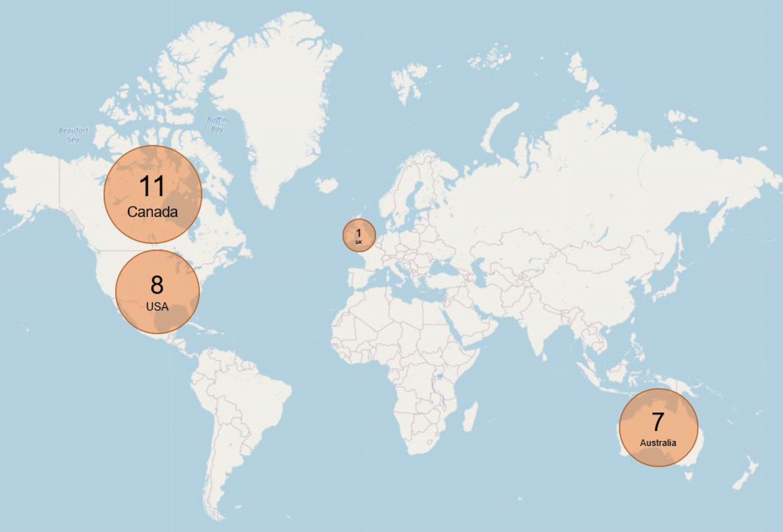The height and width of the screenshot is (532, 783).
Task: Select the Australia bubble showing 7
Action: [x=658, y=427]
